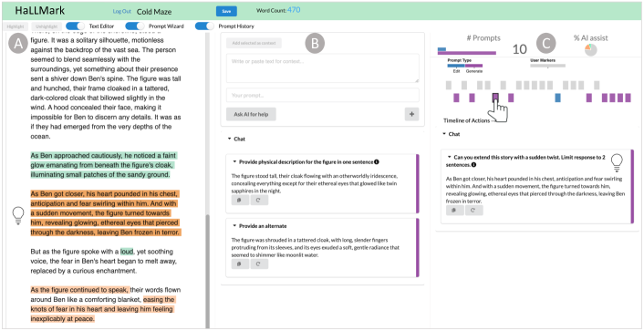This screenshot has height=331, width=644.
Task: Click the info icon after 'figure in one sentence'
Action: coord(377,161)
